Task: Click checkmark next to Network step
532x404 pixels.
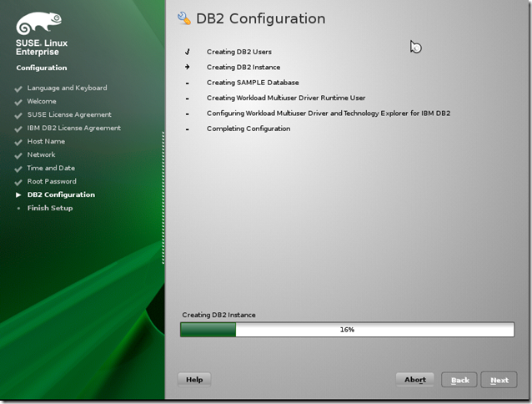Action: 18,156
